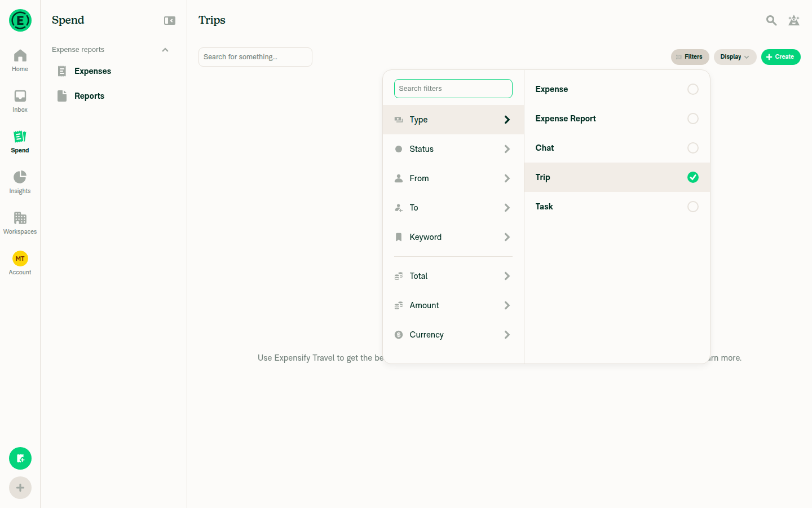Image resolution: width=812 pixels, height=508 pixels.
Task: Open the From filter category
Action: [x=453, y=178]
